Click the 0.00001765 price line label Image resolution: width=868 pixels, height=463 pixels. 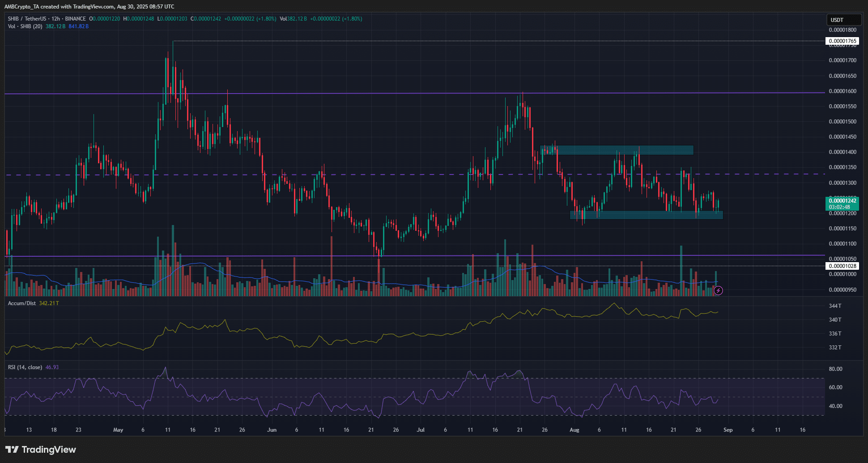[842, 41]
